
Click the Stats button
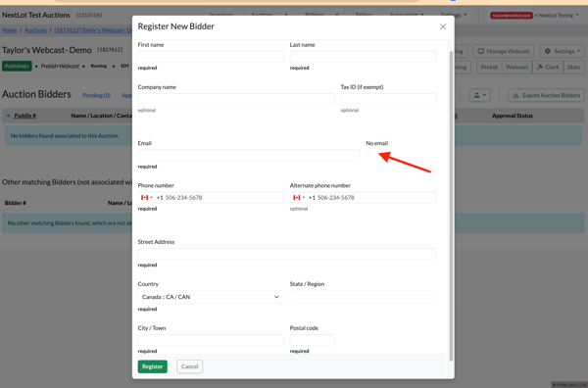[573, 67]
